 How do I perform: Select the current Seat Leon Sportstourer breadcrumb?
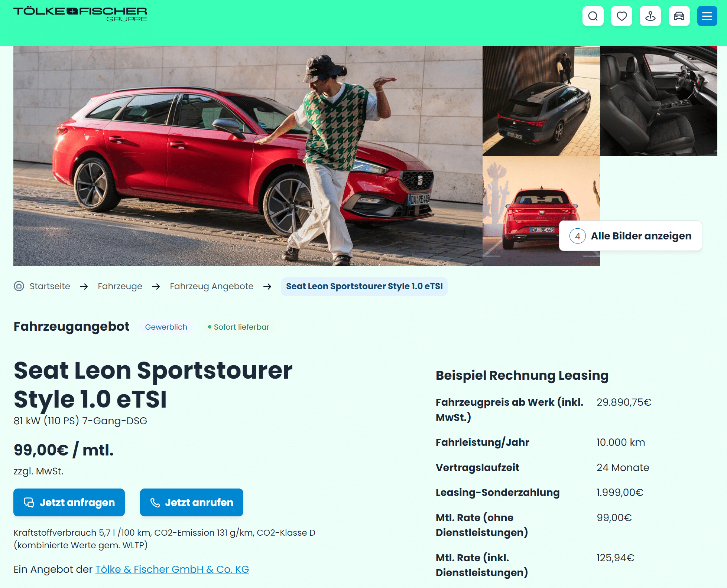(x=364, y=286)
